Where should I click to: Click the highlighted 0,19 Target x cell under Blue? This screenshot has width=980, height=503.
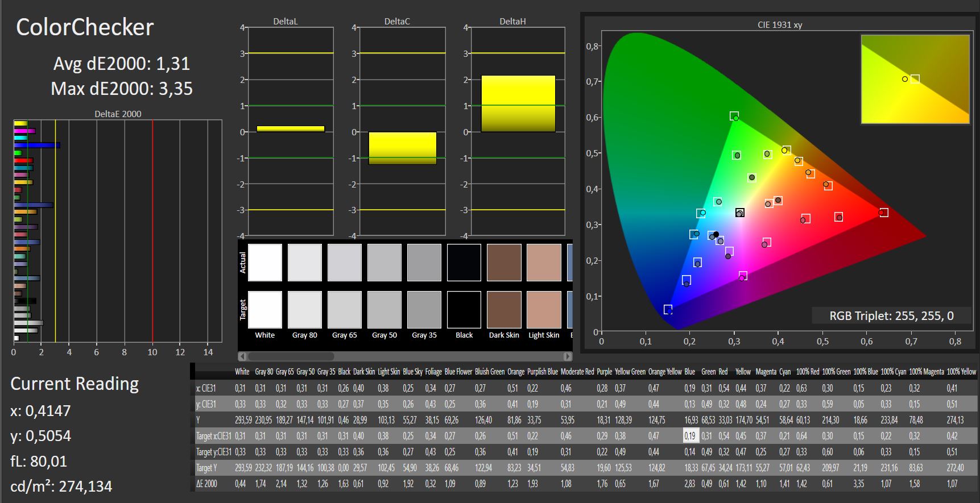click(x=690, y=436)
